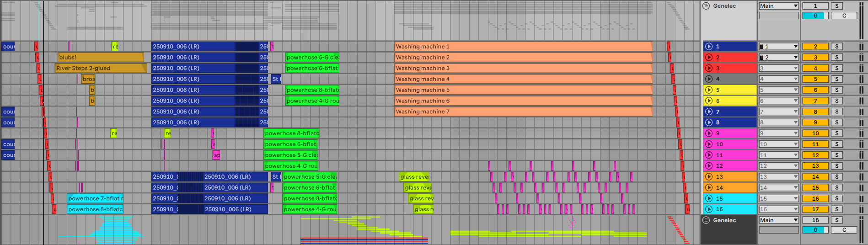This screenshot has height=245, width=868.
Task: Click the circular play icon on gray track 4
Action: pyautogui.click(x=709, y=79)
